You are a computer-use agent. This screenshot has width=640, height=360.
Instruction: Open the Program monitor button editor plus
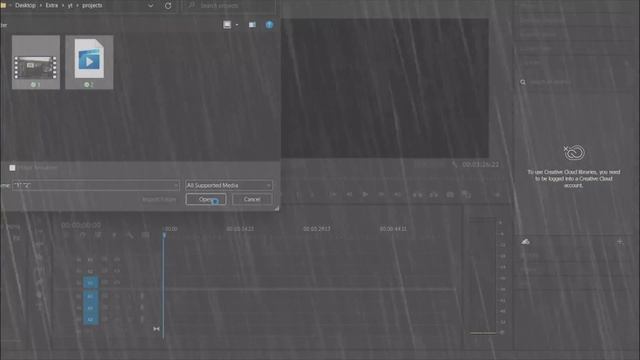tap(498, 195)
